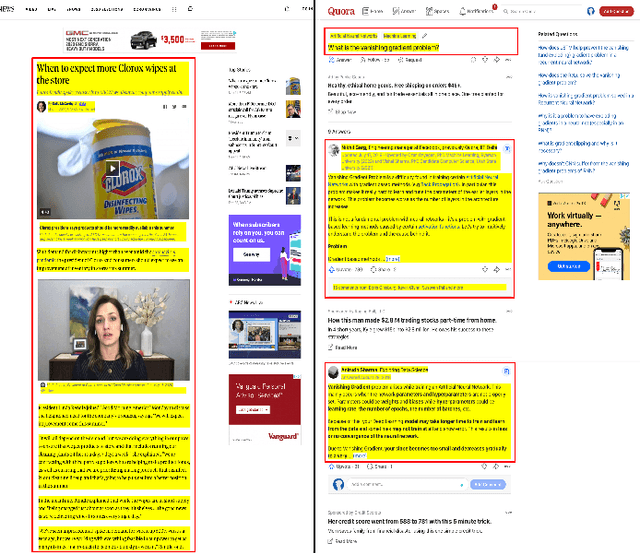View the comments row below first answer

tap(419, 287)
